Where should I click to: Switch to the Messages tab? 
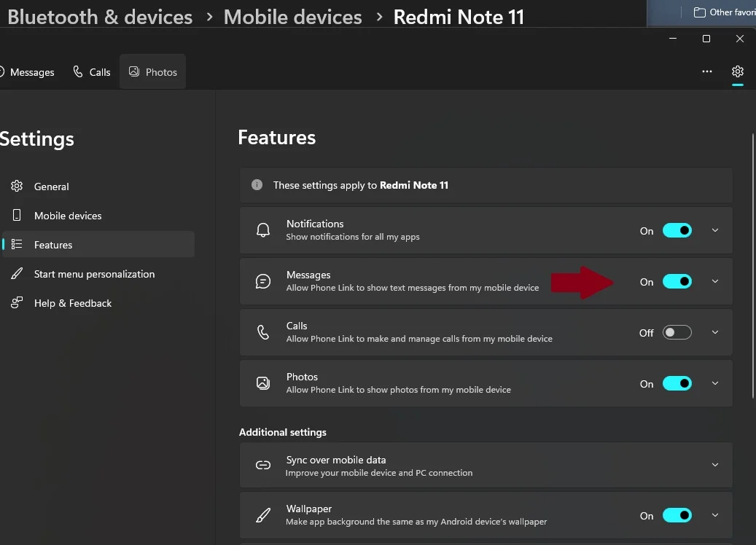point(28,72)
